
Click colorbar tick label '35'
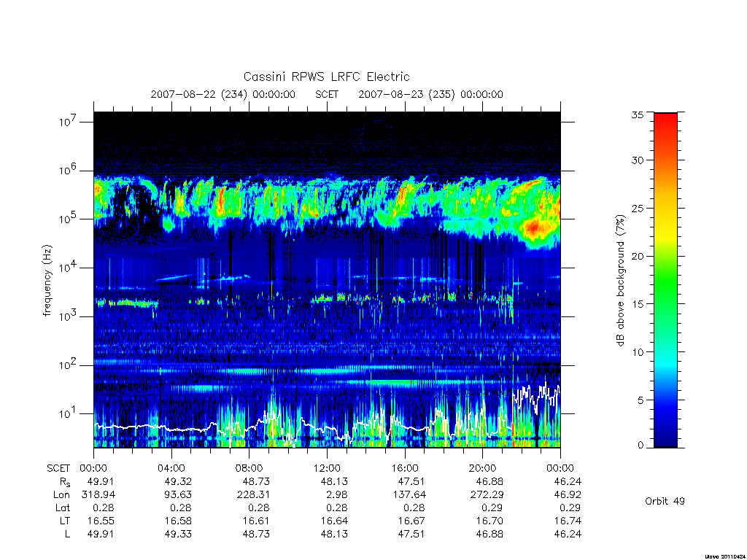[x=637, y=114]
